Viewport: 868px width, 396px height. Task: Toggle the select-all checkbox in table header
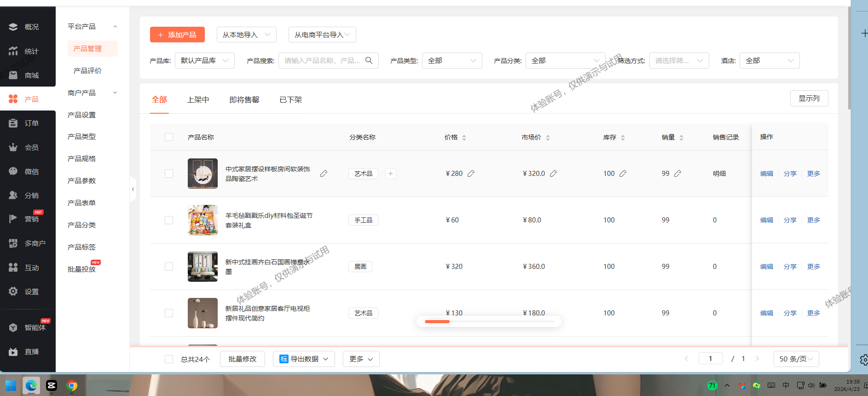[x=169, y=137]
